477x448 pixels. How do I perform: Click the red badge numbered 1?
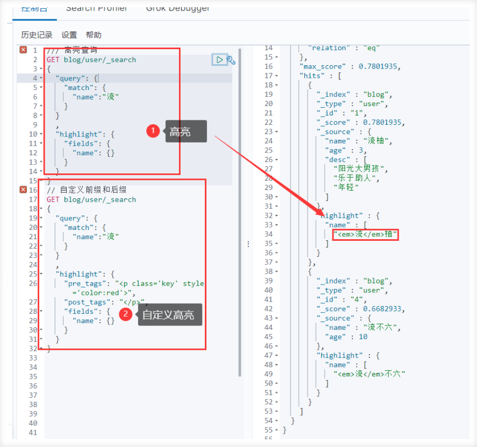coord(153,130)
